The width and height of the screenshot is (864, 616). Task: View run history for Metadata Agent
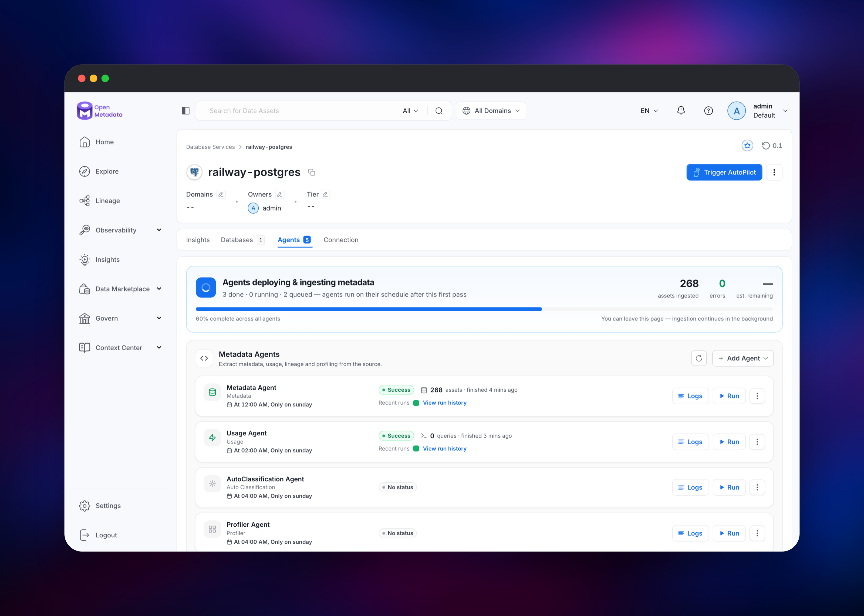pos(444,403)
